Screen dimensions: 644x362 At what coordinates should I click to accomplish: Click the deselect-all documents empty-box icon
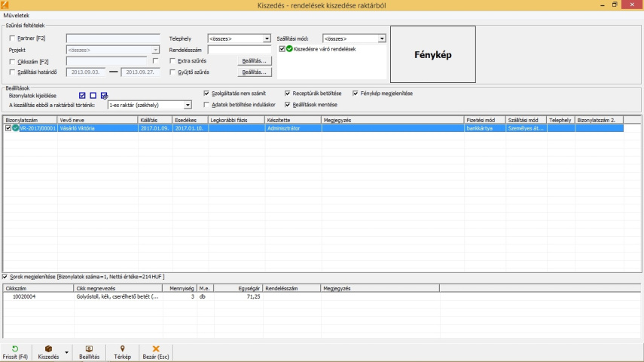[93, 96]
